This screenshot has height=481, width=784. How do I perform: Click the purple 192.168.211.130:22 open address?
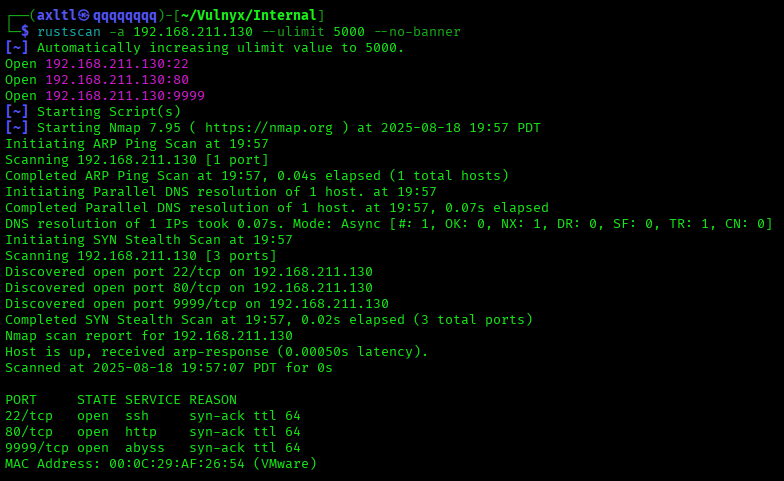pos(116,64)
